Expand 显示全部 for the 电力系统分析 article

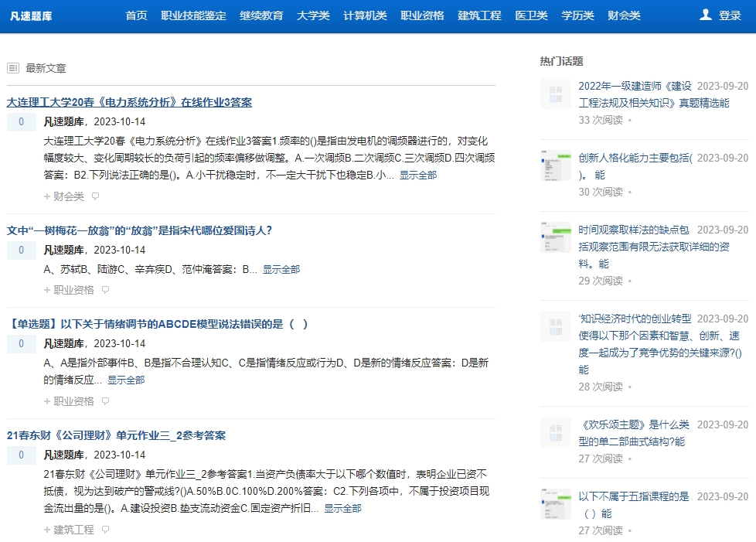tap(420, 176)
